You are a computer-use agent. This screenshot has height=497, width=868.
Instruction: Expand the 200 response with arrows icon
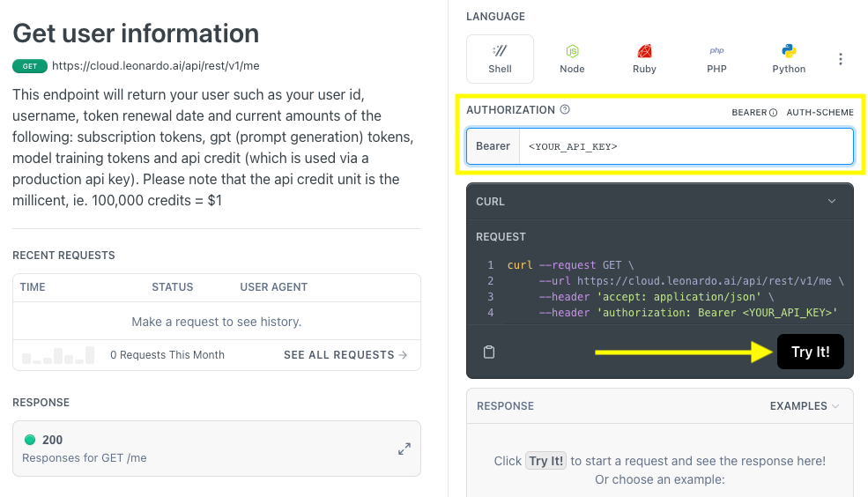(404, 449)
